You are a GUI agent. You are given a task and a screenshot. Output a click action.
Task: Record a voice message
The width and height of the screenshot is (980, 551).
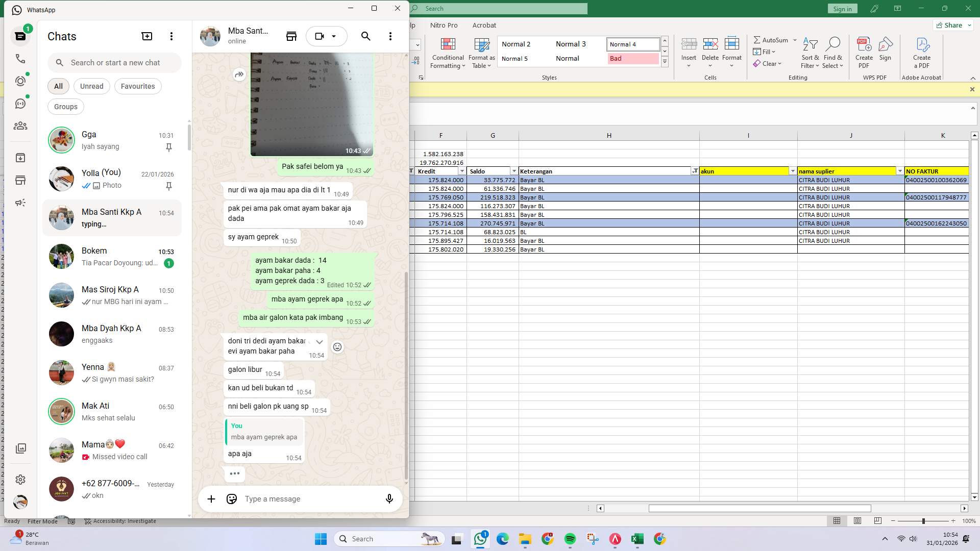389,498
